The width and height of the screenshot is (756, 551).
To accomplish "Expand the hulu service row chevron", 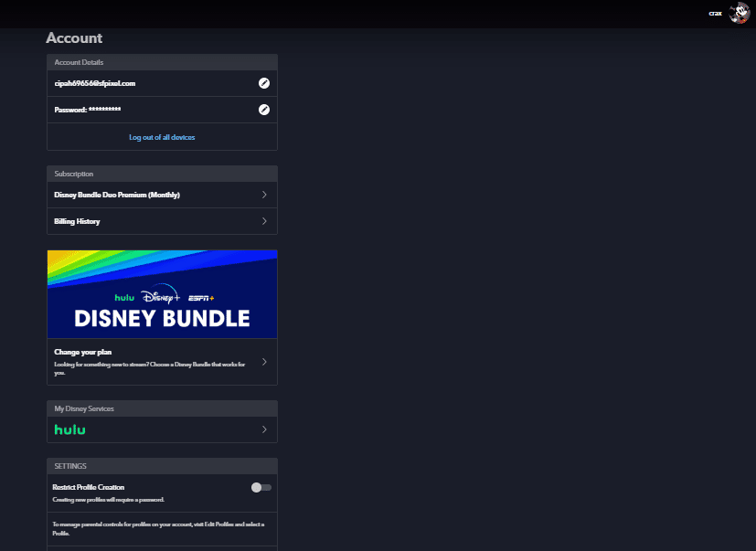I will tap(264, 429).
